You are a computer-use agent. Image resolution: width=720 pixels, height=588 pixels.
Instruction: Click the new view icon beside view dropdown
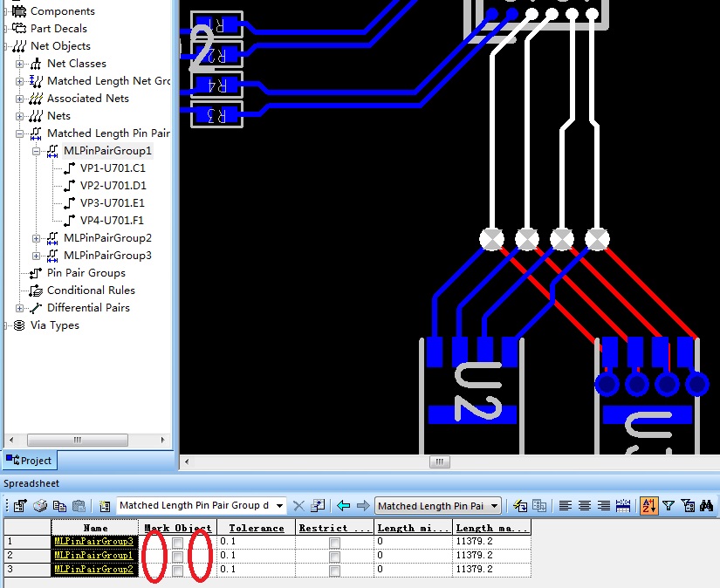click(x=105, y=506)
